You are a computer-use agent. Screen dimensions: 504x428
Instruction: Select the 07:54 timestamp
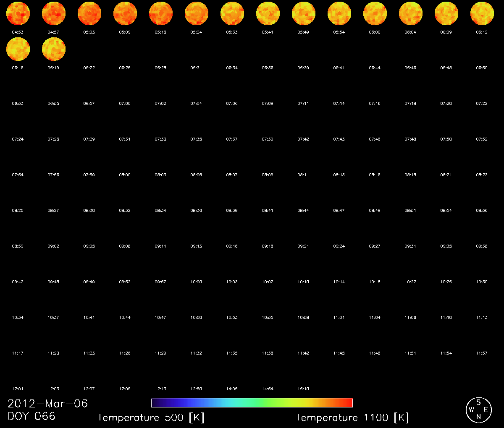[x=18, y=175]
